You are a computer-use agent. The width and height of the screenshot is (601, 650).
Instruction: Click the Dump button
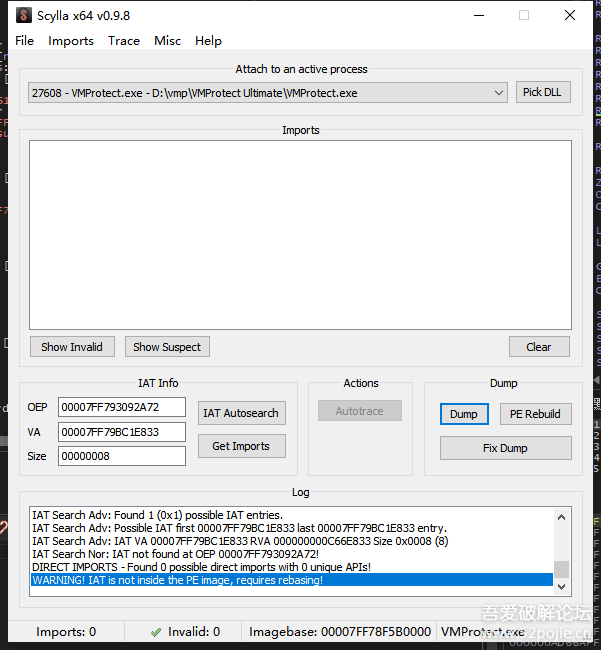tap(464, 414)
